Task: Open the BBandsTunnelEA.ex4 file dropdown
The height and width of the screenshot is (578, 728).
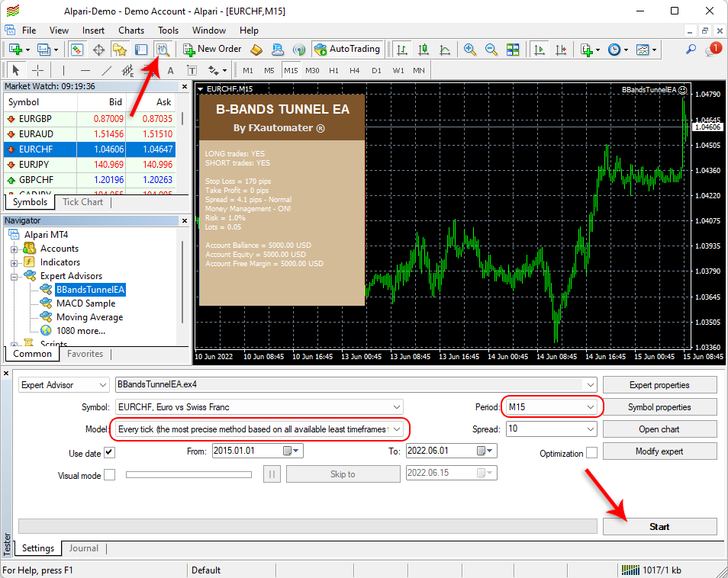Action: click(356, 384)
